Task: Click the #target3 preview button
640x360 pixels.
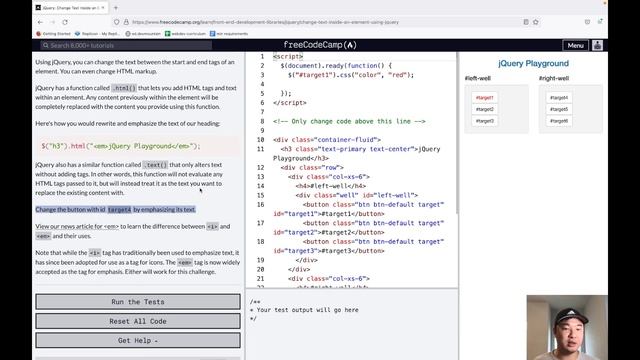Action: [484, 121]
